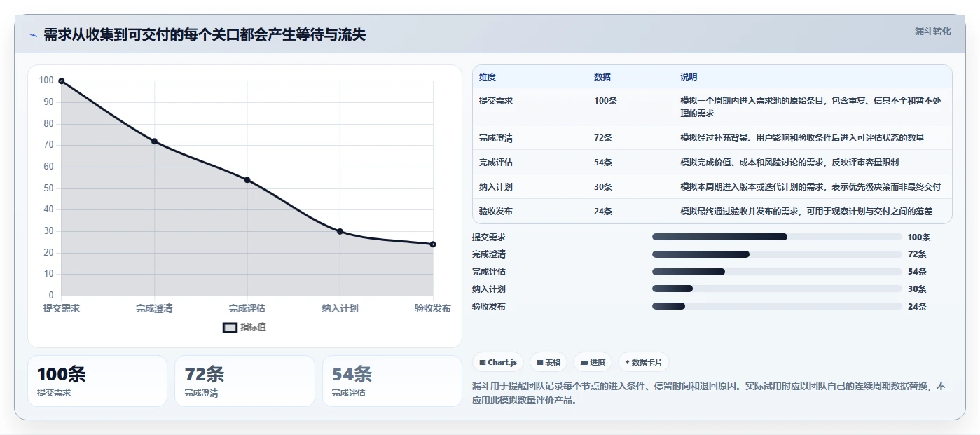Click the 维度 column header in the table
980x435 pixels.
pos(488,77)
